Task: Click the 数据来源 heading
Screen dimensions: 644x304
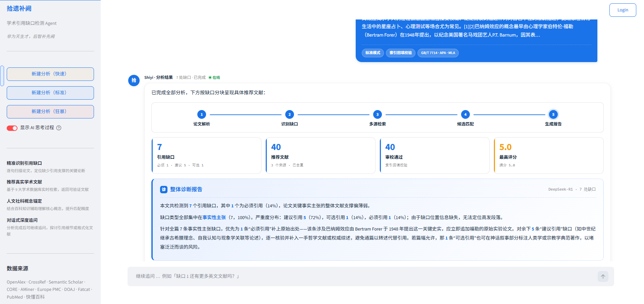Action: [x=17, y=269]
